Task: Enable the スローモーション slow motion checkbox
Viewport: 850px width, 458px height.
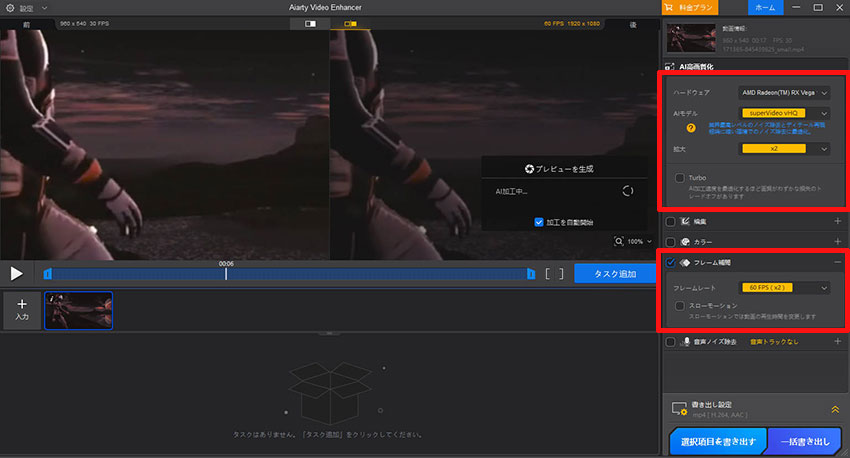Action: [679, 306]
